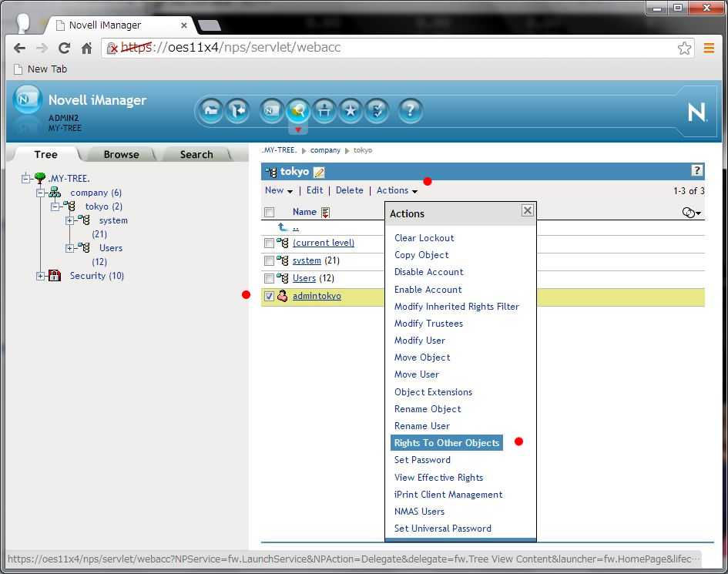Open the view options dropdown at right
This screenshot has height=574, width=728.
(x=691, y=213)
